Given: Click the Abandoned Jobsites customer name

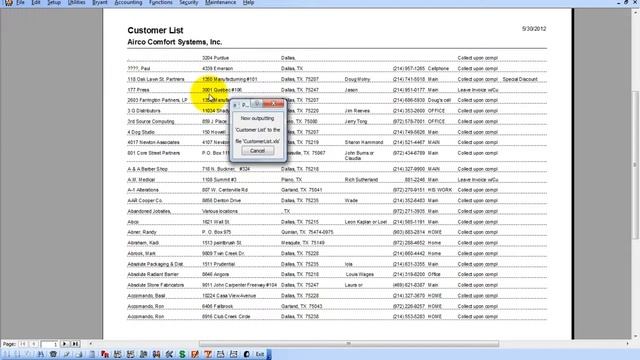Looking at the screenshot, I should (149, 211).
